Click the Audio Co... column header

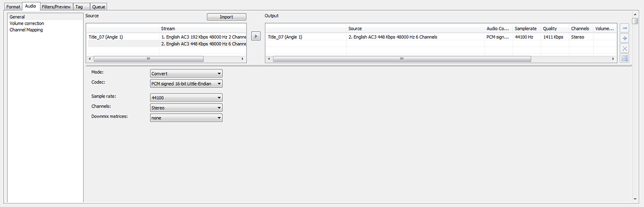[498, 29]
